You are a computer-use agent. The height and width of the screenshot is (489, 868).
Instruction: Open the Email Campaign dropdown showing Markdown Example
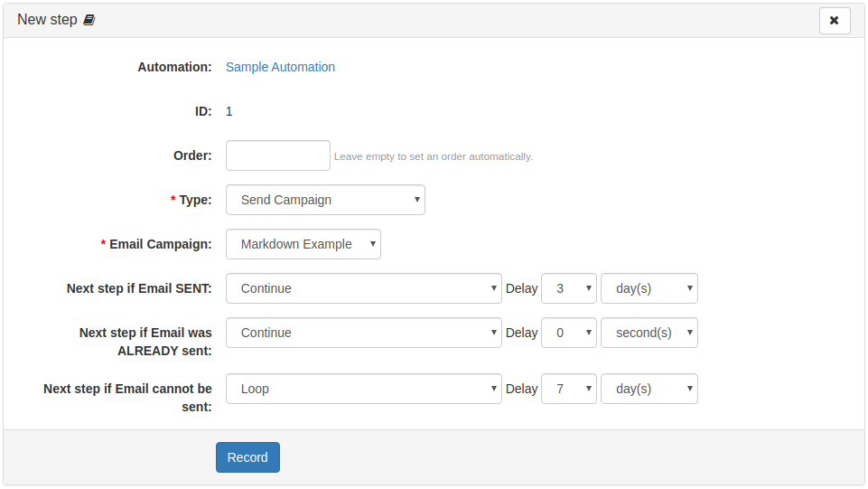click(x=303, y=244)
